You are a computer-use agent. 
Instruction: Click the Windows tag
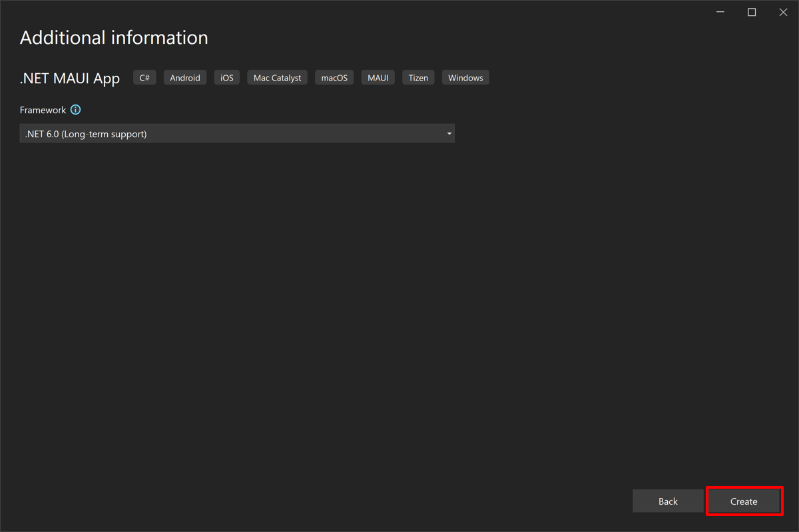click(465, 78)
